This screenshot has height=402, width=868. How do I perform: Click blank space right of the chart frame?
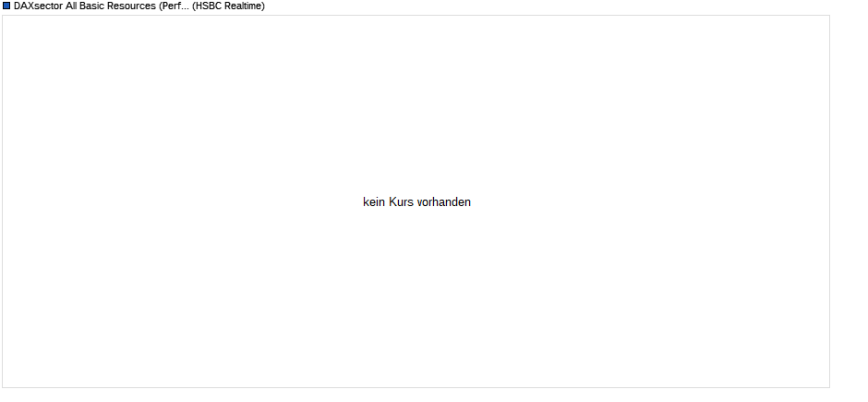pyautogui.click(x=849, y=202)
